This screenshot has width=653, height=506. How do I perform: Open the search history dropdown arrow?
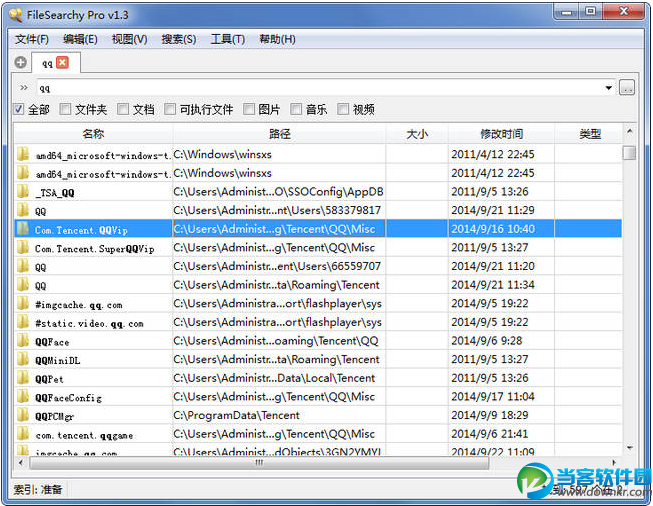608,88
